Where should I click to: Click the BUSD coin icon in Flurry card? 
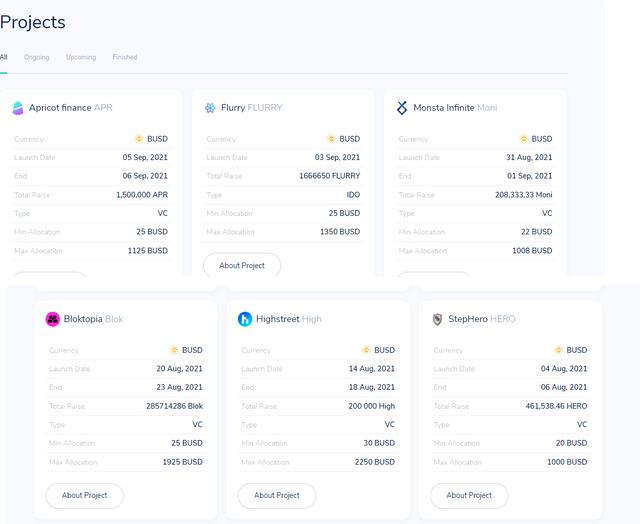(331, 139)
